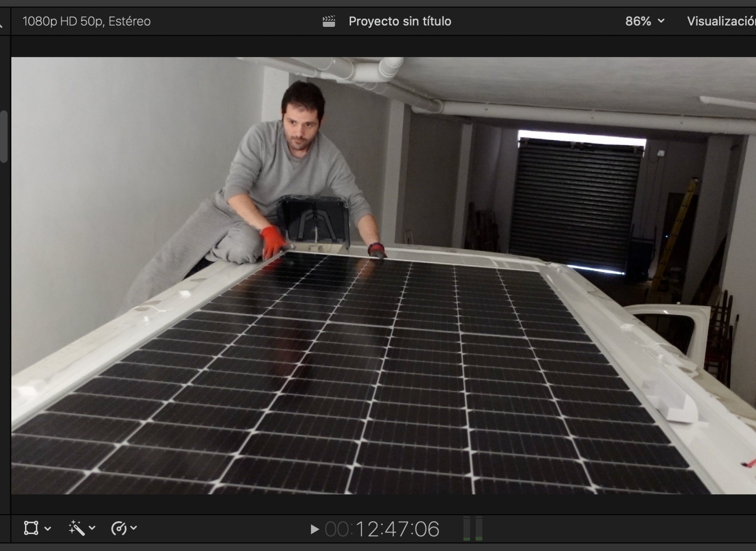Open the magic wand enhancements tool
The width and height of the screenshot is (756, 551).
[77, 528]
